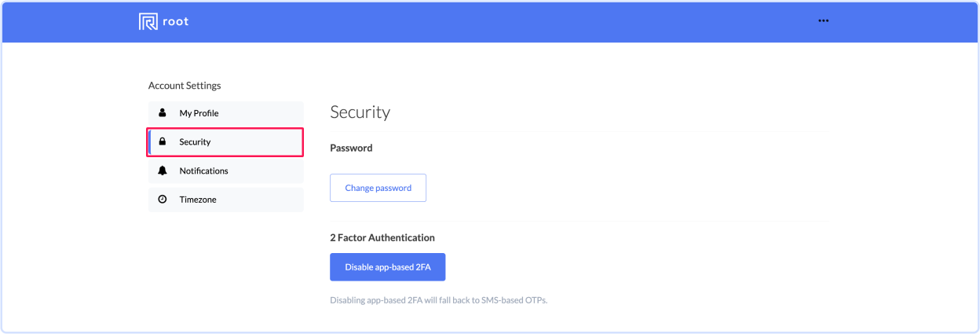Click the root wordmark text in header

tap(176, 21)
